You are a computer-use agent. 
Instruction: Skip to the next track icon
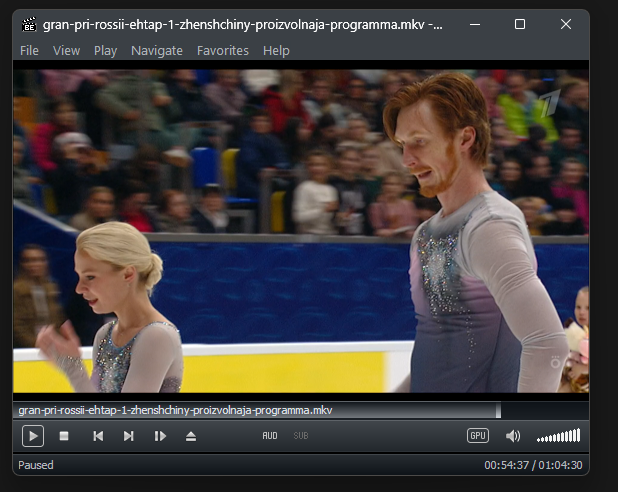tap(128, 436)
